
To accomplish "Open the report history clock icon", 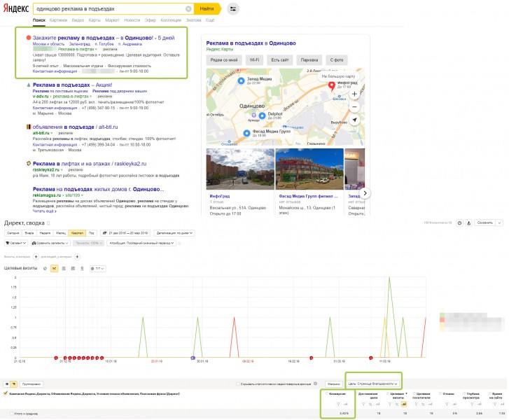I will tap(459, 223).
